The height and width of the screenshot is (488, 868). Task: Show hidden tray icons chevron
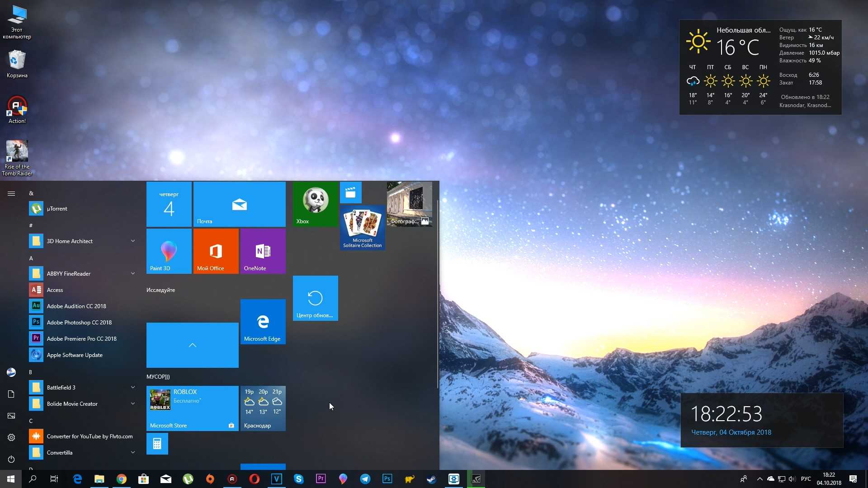759,479
